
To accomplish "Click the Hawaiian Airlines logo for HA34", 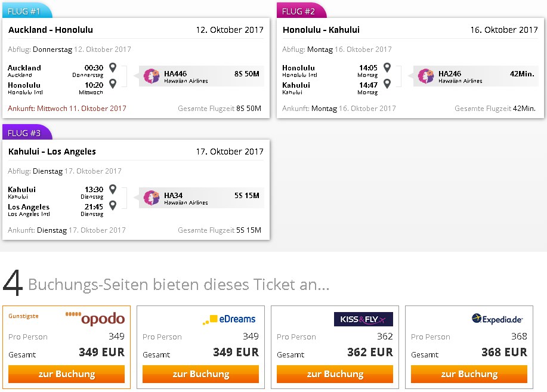I will 152,198.
